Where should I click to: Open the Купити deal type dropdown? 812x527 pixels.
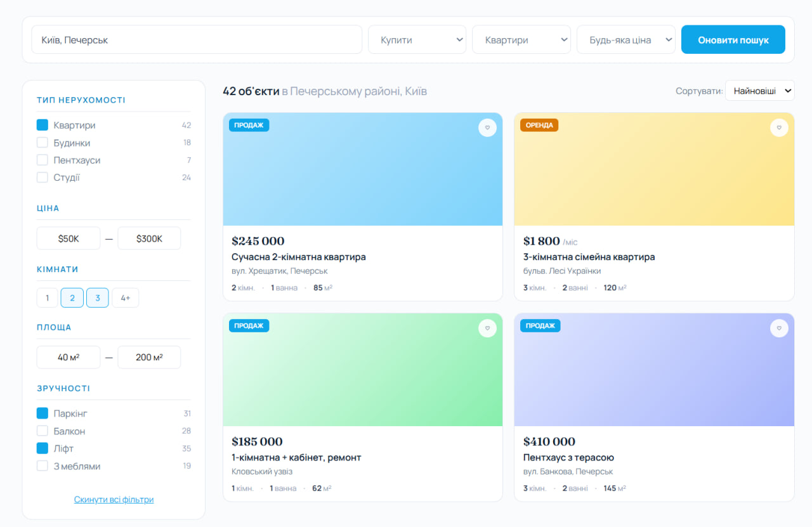[417, 40]
